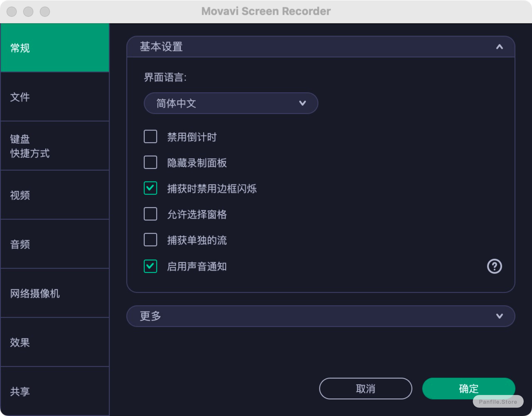Collapse the 基本设置 section chevron
532x416 pixels.
499,47
